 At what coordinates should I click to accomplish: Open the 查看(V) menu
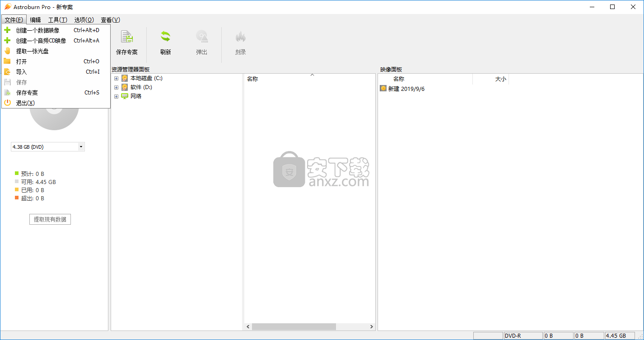tap(110, 20)
